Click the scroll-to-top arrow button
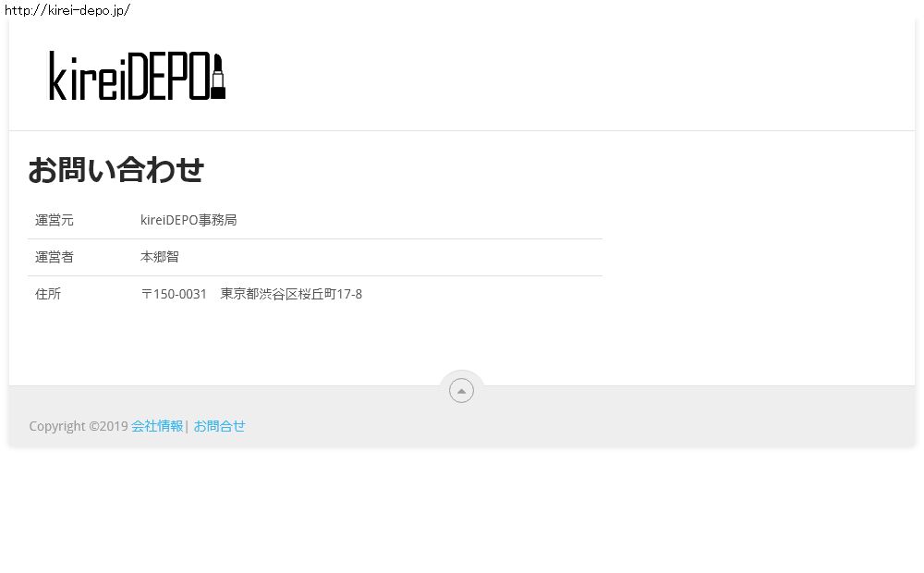 coord(461,390)
